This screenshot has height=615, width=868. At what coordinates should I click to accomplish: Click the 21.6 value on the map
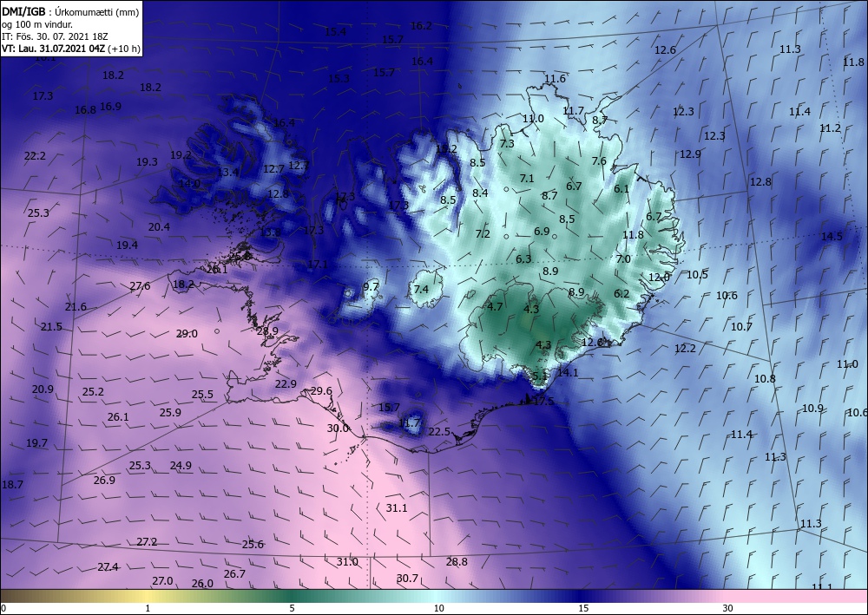[x=76, y=307]
